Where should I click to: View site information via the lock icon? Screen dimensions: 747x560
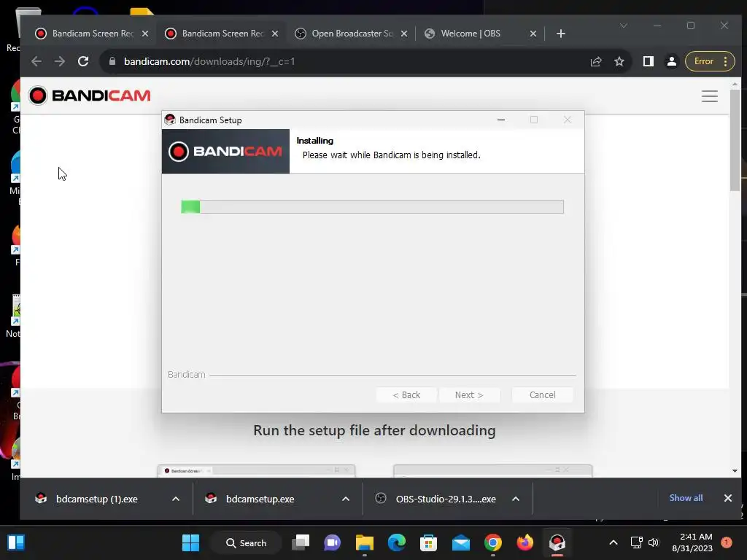(112, 61)
